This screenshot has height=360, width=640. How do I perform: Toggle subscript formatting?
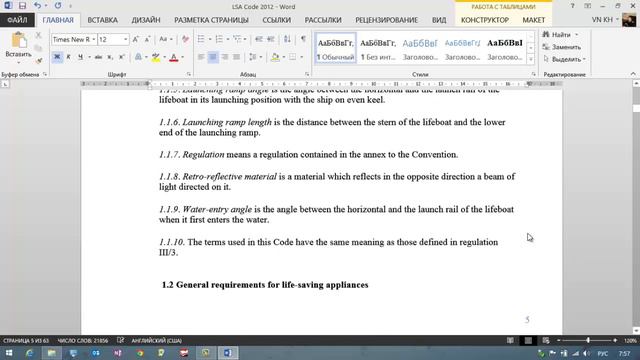tap(110, 57)
